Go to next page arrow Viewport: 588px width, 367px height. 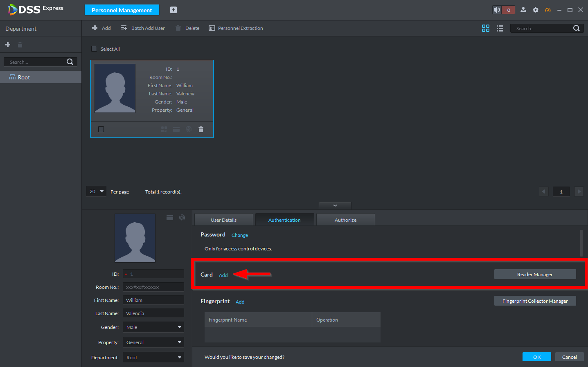pyautogui.click(x=579, y=191)
